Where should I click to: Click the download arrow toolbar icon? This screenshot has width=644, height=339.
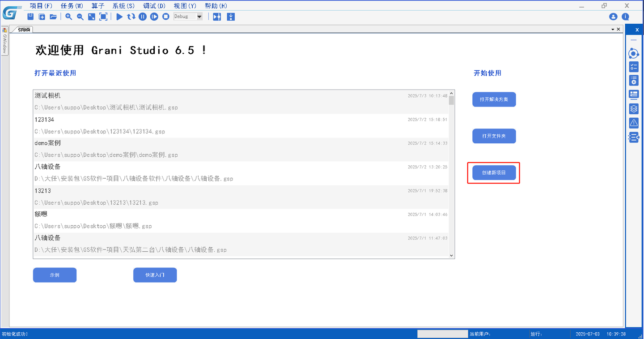[x=231, y=17]
